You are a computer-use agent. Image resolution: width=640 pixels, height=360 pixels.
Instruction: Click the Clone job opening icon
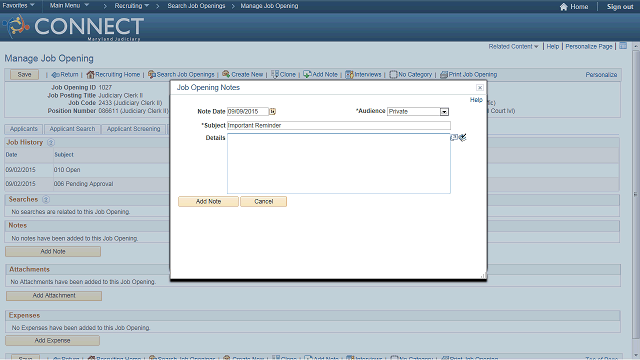pyautogui.click(x=275, y=74)
